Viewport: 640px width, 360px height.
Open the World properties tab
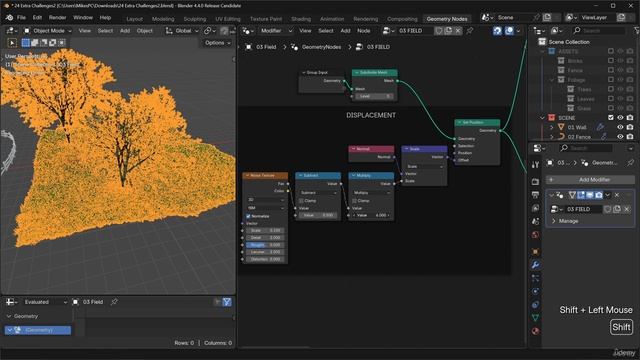pyautogui.click(x=536, y=235)
